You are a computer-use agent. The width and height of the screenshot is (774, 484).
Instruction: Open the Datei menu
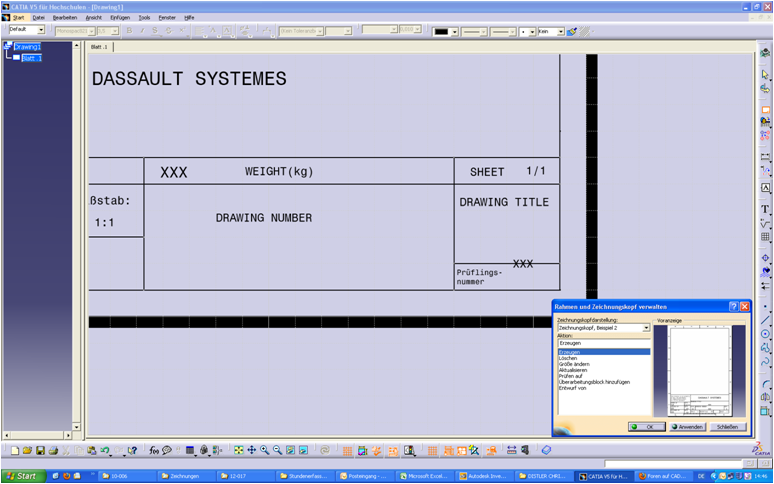pyautogui.click(x=39, y=18)
